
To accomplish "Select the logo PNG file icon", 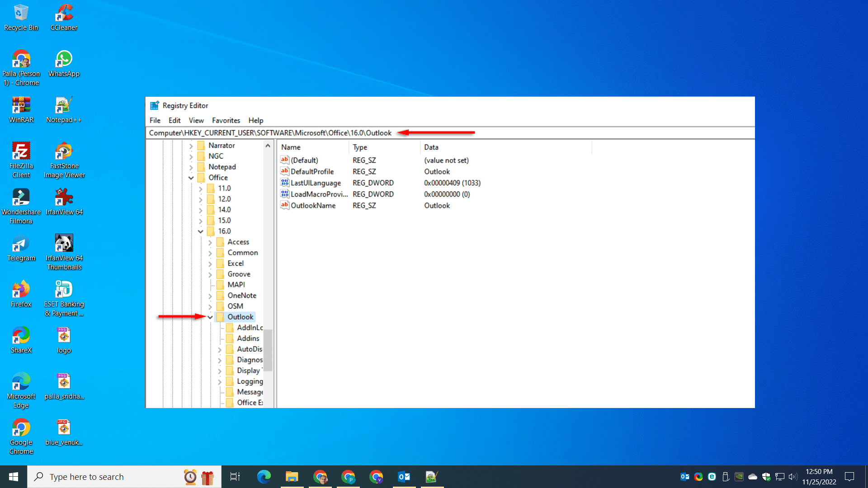I will (x=64, y=340).
